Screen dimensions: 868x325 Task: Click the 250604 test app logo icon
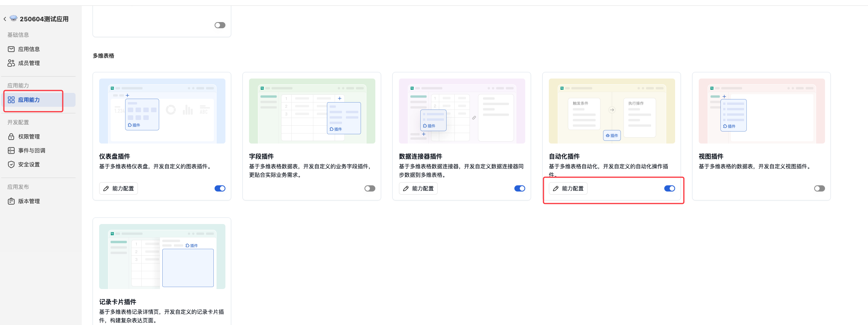tap(14, 18)
